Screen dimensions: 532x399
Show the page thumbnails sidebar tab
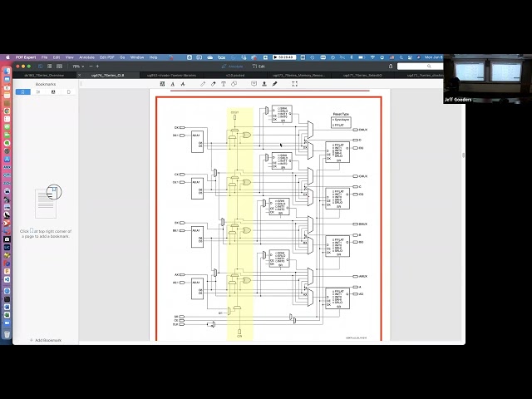[x=68, y=92]
